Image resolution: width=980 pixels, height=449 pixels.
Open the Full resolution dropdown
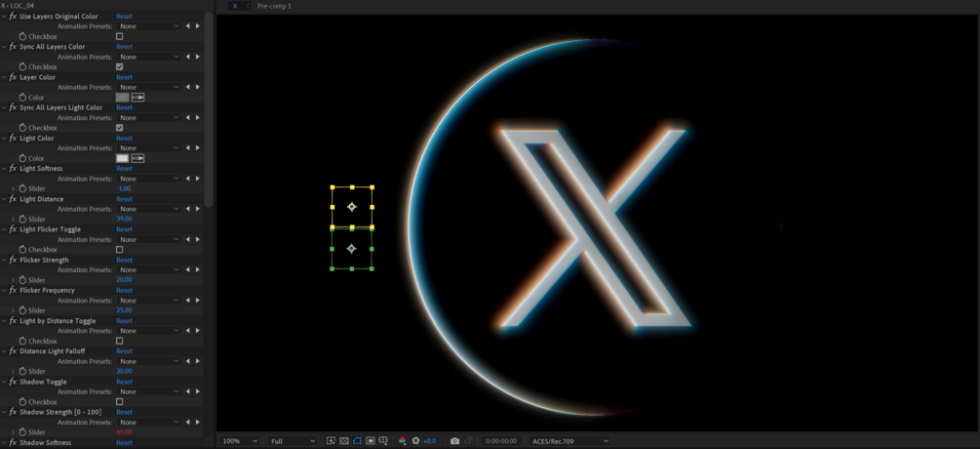(x=292, y=441)
